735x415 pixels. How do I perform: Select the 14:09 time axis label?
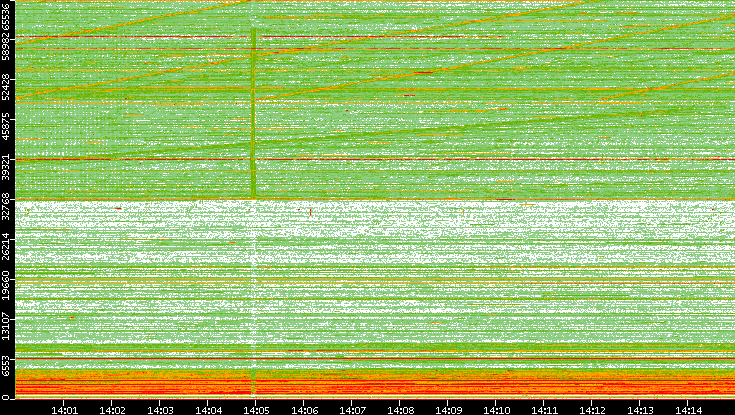pos(448,410)
